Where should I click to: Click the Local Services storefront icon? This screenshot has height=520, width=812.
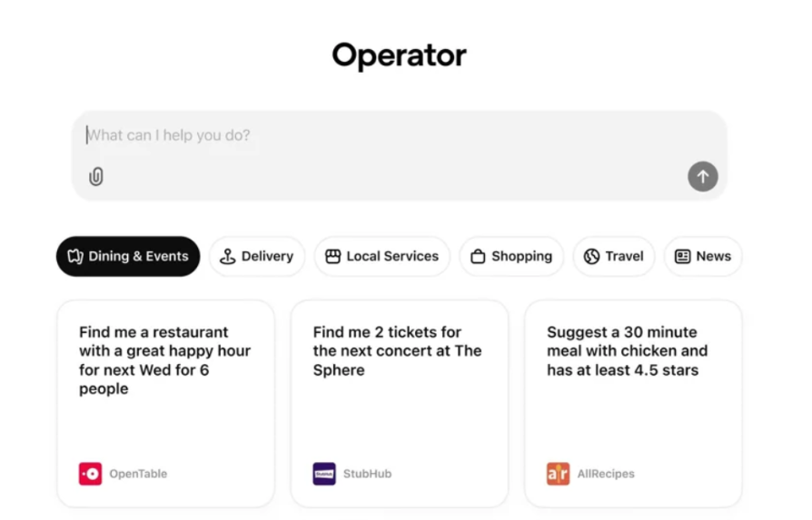[x=333, y=257]
